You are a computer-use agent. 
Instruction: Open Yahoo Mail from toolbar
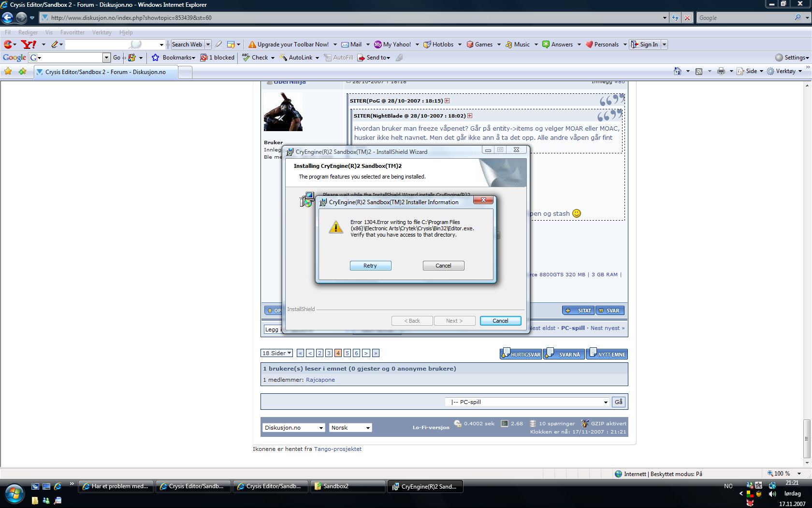click(352, 45)
